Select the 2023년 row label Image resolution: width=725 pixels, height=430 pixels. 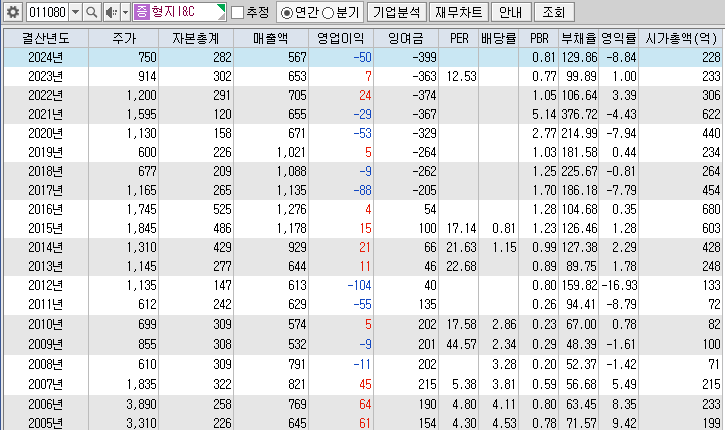tap(45, 76)
